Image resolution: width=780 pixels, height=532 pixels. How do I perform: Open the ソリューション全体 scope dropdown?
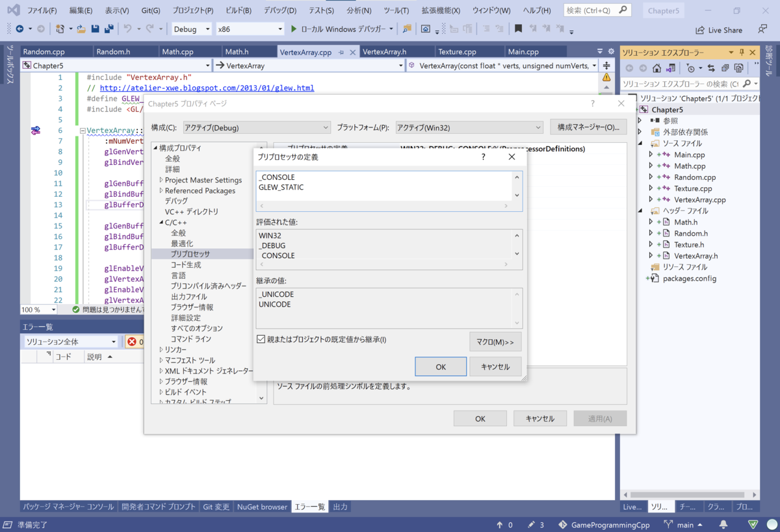[71, 342]
